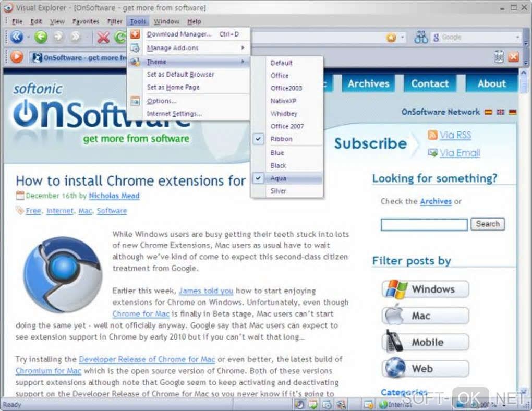Open the back history dropdown arrow

coord(29,37)
